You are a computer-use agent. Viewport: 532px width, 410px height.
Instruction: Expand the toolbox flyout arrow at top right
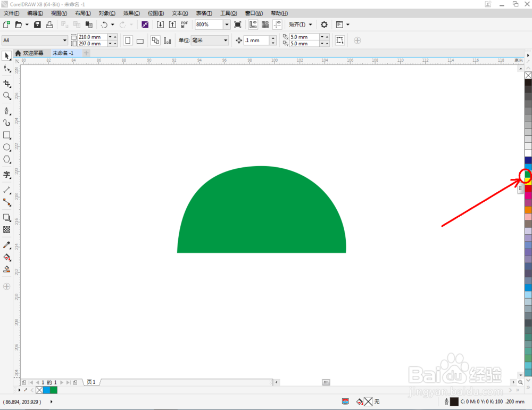click(x=528, y=55)
